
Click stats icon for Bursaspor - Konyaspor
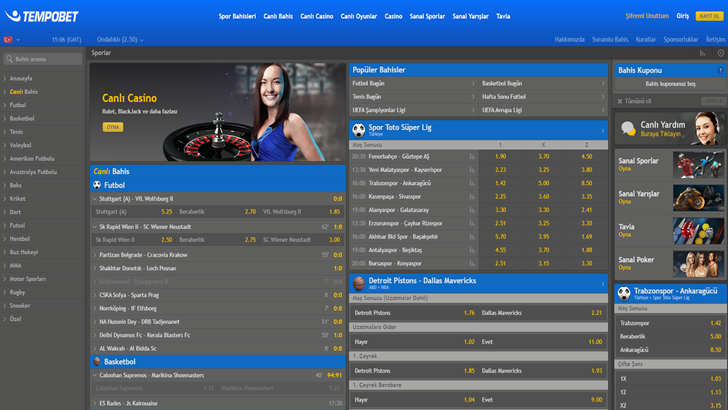tap(472, 264)
